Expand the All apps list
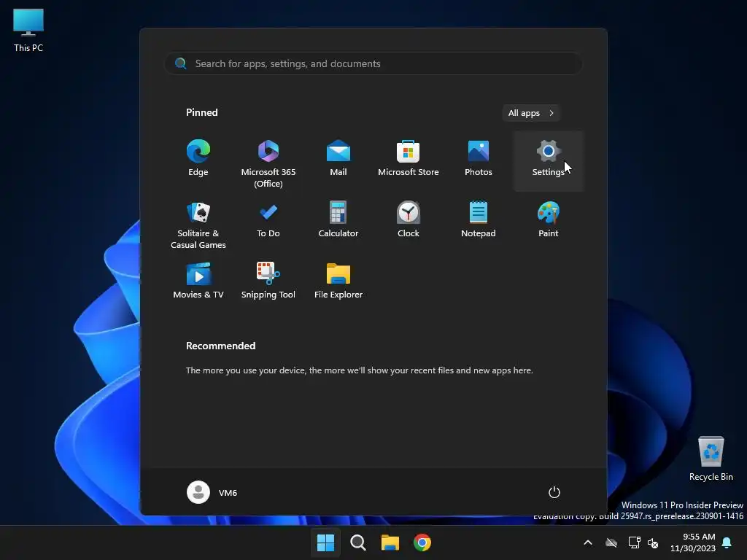 point(531,113)
